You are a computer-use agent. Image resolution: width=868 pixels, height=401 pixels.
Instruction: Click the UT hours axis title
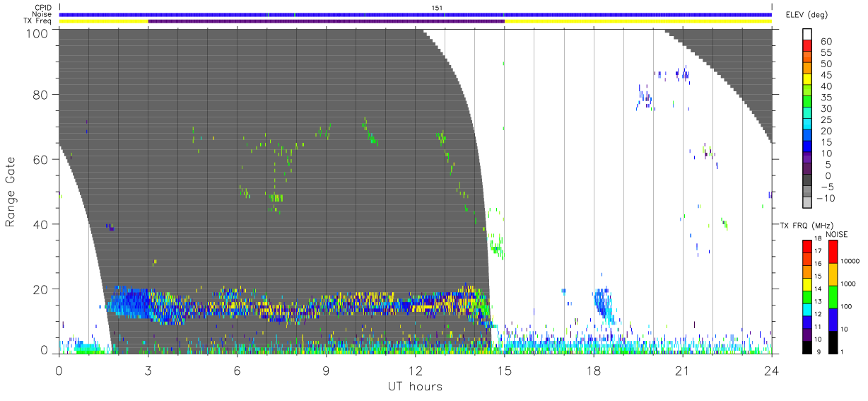(x=415, y=387)
